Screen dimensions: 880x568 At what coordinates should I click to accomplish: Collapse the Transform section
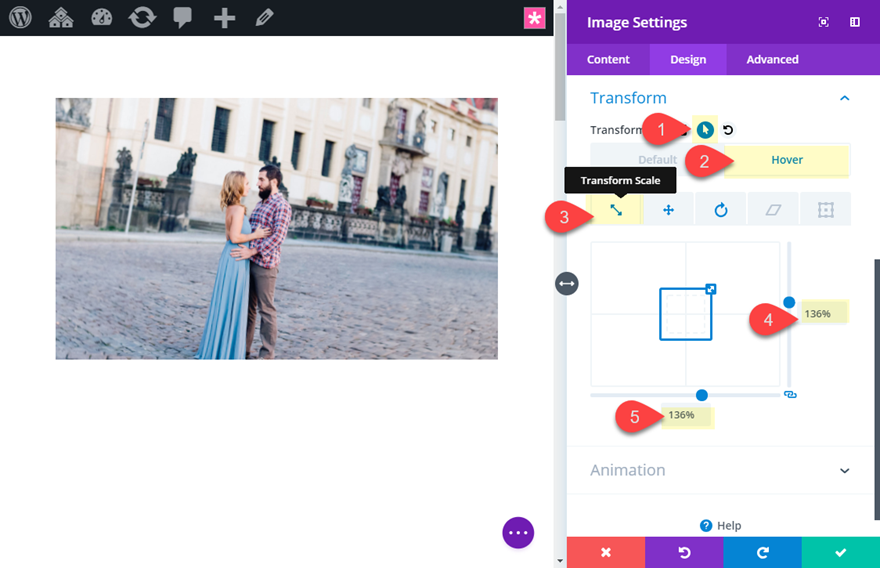point(844,98)
